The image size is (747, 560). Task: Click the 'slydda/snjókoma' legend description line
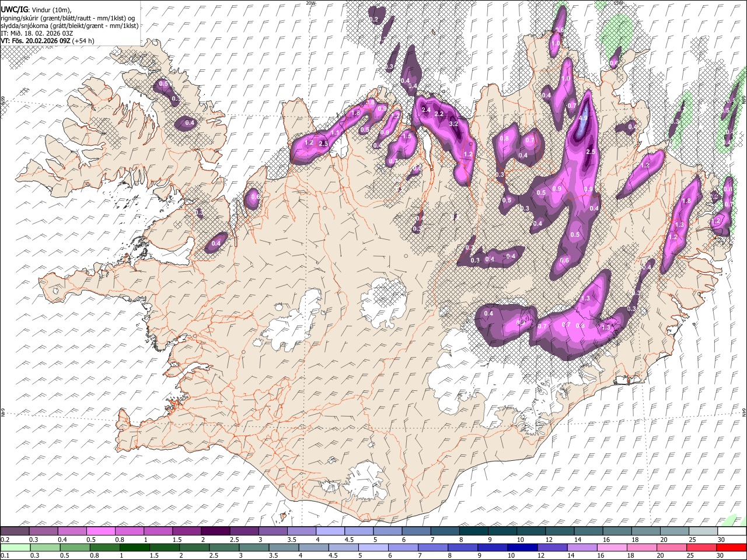click(x=69, y=26)
